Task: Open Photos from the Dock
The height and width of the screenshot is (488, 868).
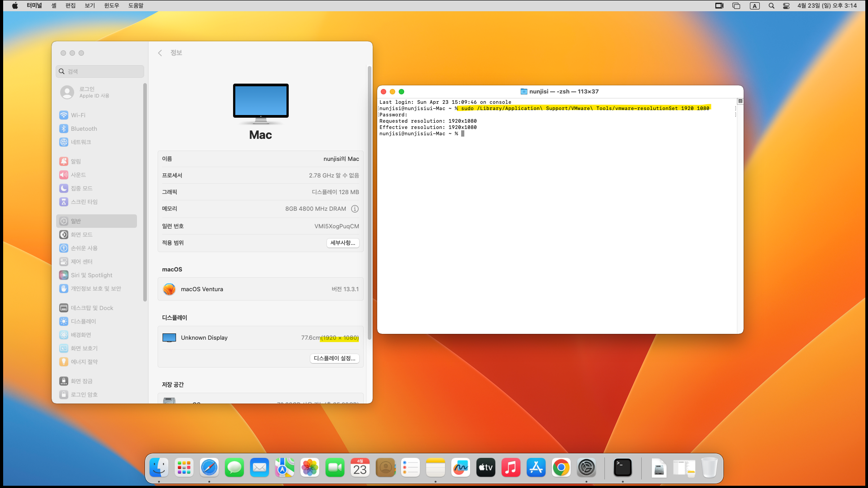Action: (310, 468)
